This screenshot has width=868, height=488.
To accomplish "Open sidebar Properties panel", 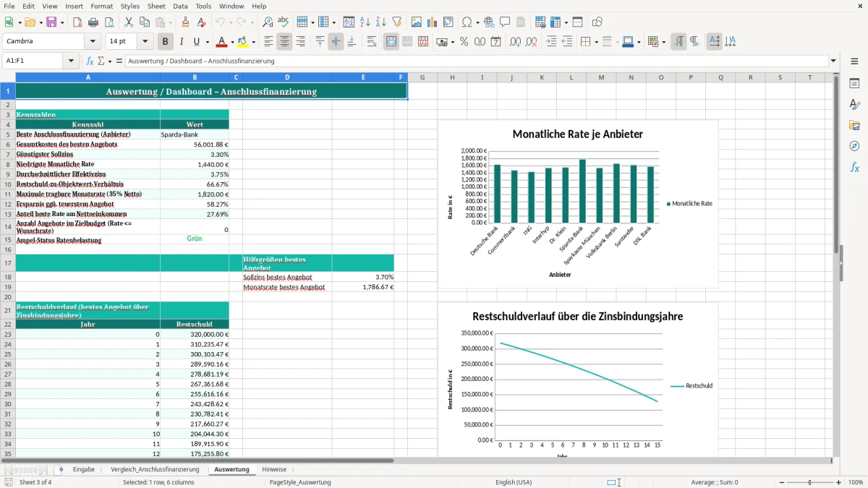I will (854, 83).
